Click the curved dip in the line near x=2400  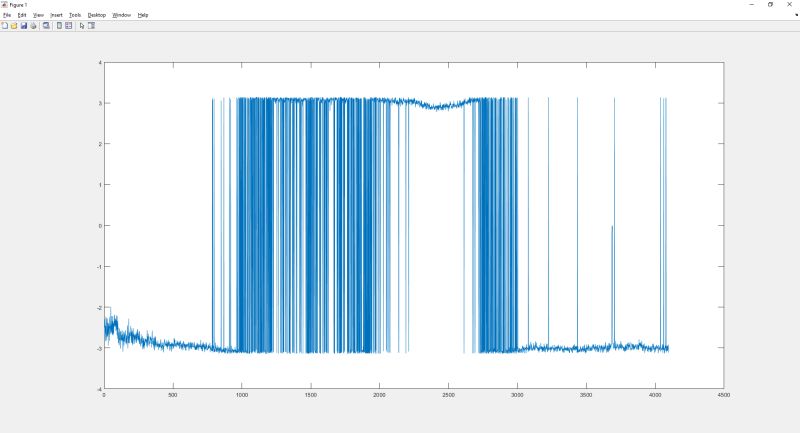[x=439, y=106]
